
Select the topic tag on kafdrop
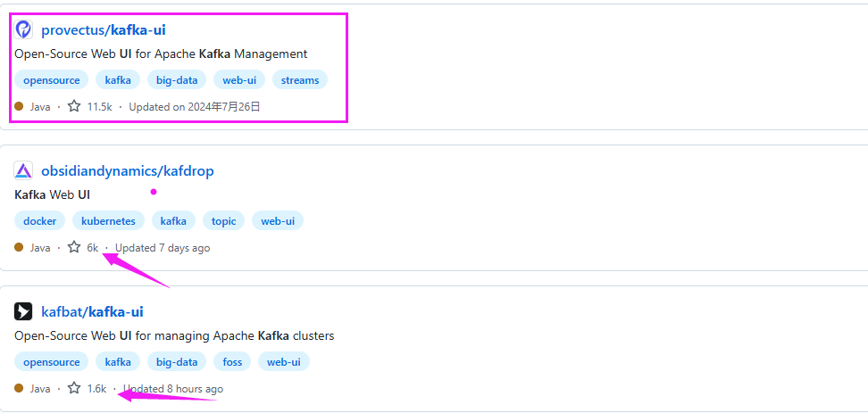(x=223, y=221)
